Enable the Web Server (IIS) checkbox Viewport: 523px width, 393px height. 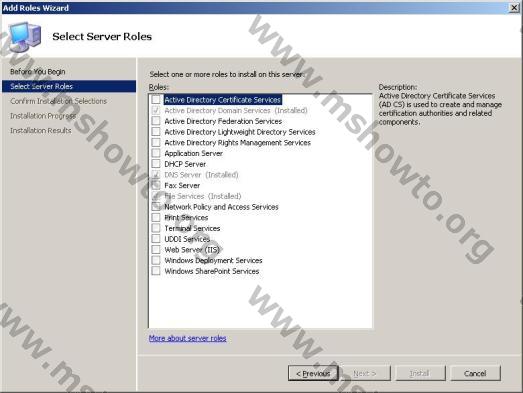pyautogui.click(x=156, y=250)
